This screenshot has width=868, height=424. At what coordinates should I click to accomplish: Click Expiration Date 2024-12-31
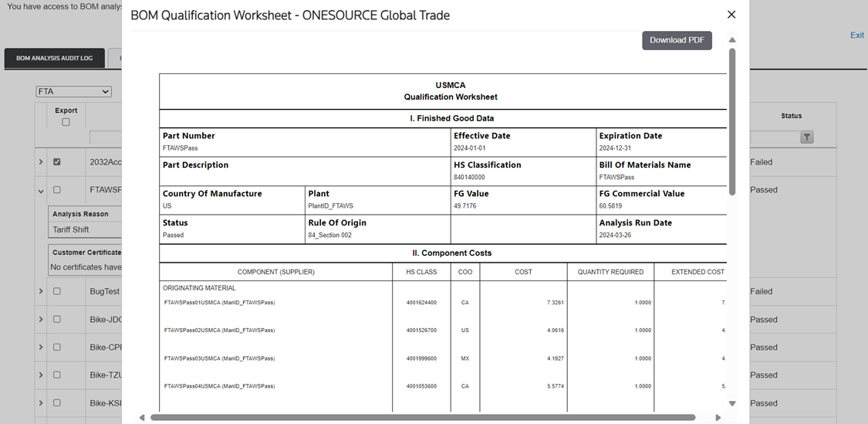[x=614, y=148]
